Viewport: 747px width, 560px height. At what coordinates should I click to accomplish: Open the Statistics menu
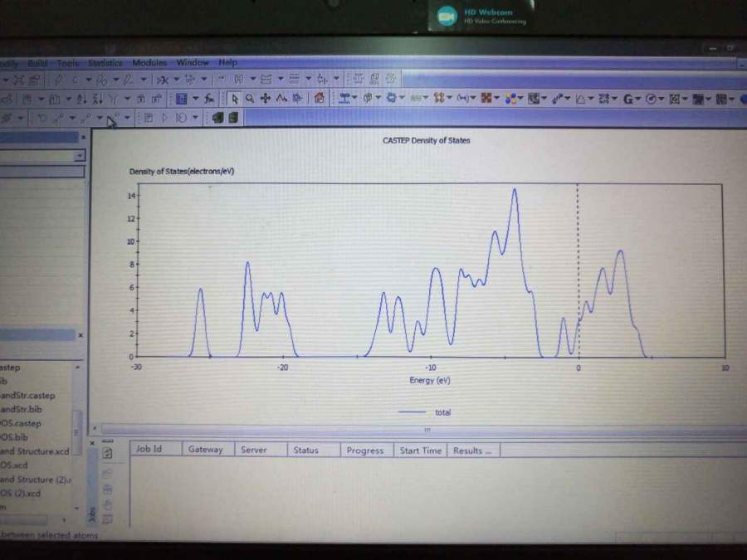pos(105,63)
